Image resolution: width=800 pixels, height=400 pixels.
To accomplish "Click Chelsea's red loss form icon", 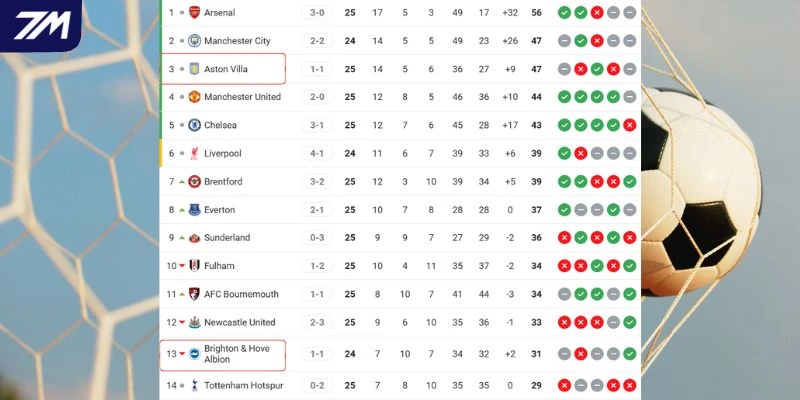I will pyautogui.click(x=629, y=125).
